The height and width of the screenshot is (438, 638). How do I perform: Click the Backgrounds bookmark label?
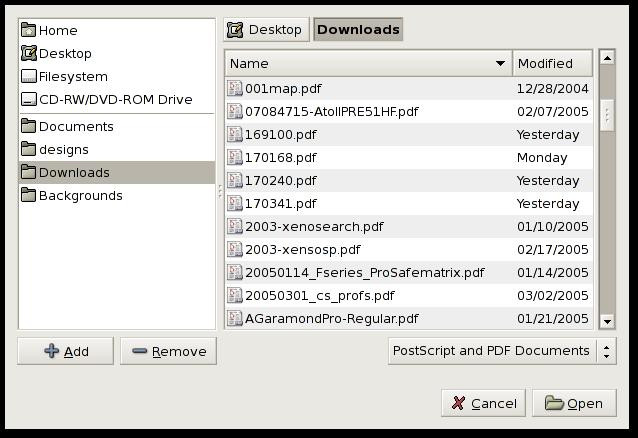[x=81, y=196]
